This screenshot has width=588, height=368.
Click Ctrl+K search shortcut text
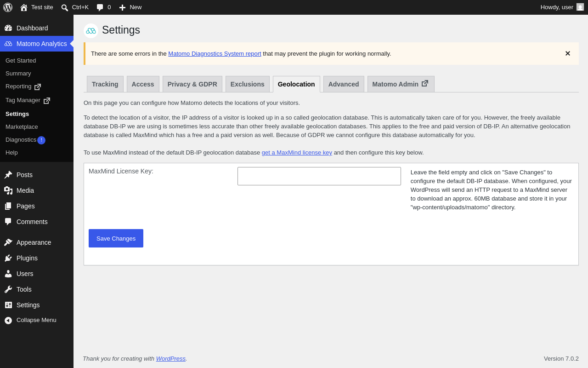point(80,7)
